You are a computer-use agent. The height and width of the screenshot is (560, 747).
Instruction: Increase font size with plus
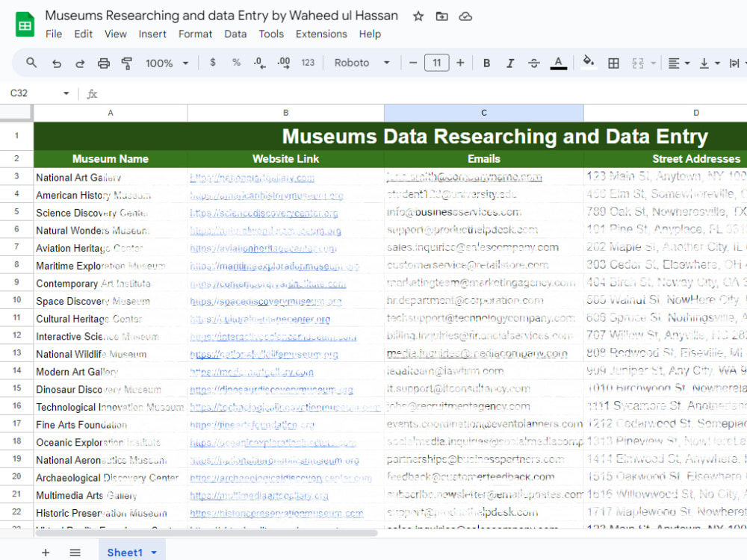point(460,63)
